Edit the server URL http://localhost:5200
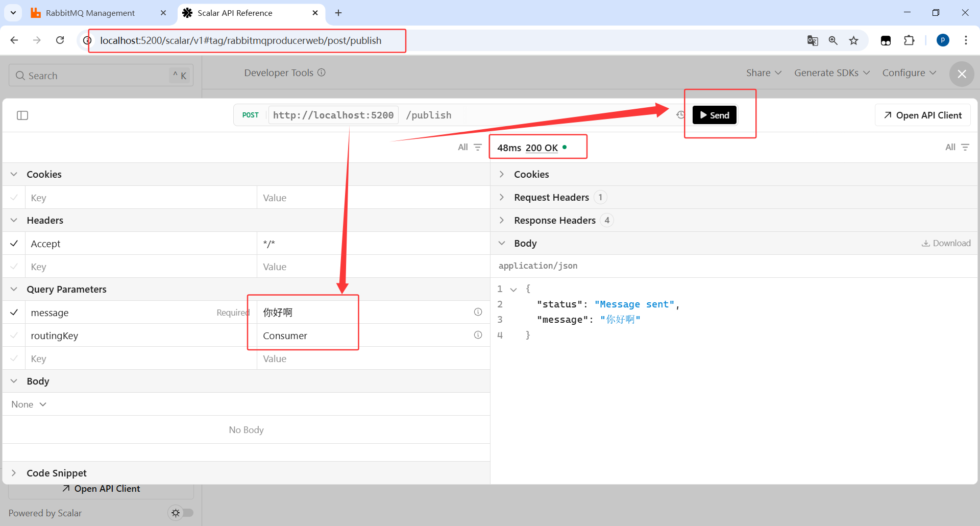Screen dimensions: 980x526 [333, 115]
